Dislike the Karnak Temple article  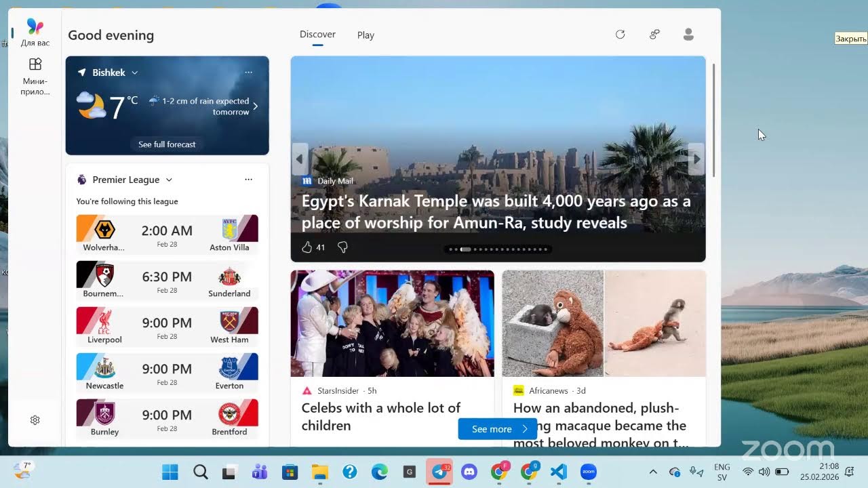pyautogui.click(x=342, y=247)
